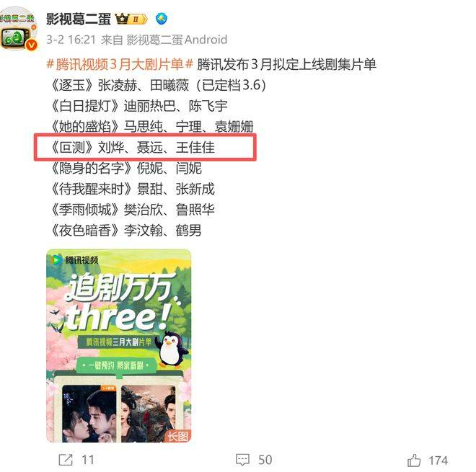Click the username 影视葛二蛋
The image size is (476, 472).
tap(79, 19)
